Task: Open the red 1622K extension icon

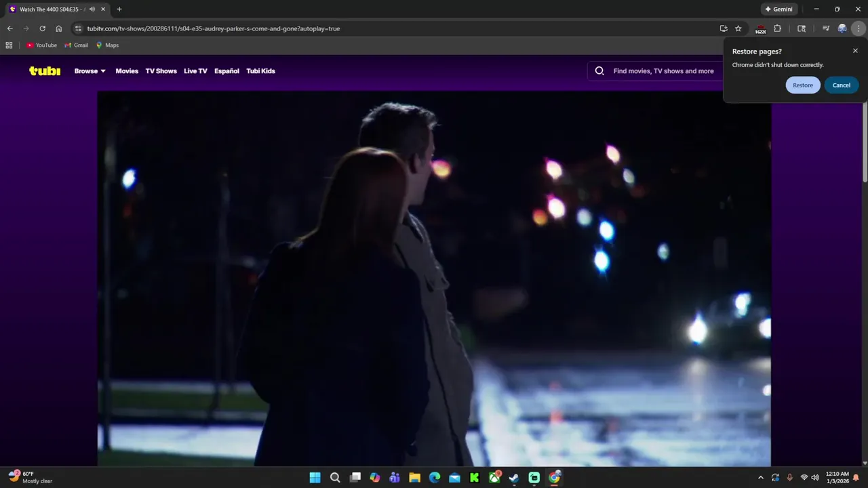Action: pos(760,29)
